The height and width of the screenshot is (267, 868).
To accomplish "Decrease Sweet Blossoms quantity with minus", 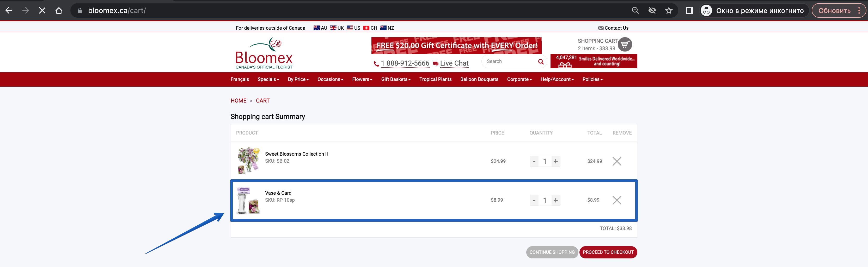I will (534, 161).
